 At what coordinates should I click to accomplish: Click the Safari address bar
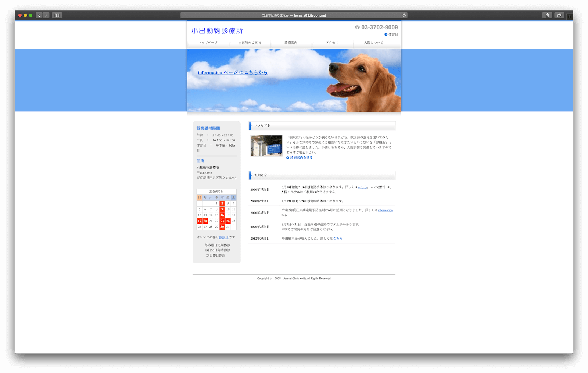tap(294, 15)
